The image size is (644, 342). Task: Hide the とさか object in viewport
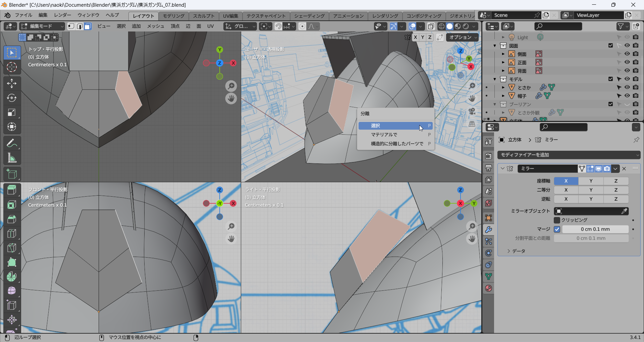coord(627,87)
